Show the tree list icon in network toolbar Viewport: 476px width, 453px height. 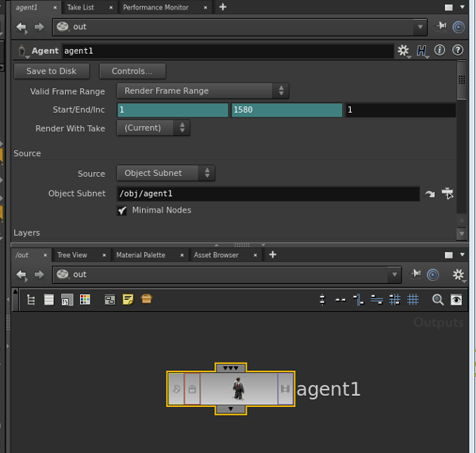[31, 300]
